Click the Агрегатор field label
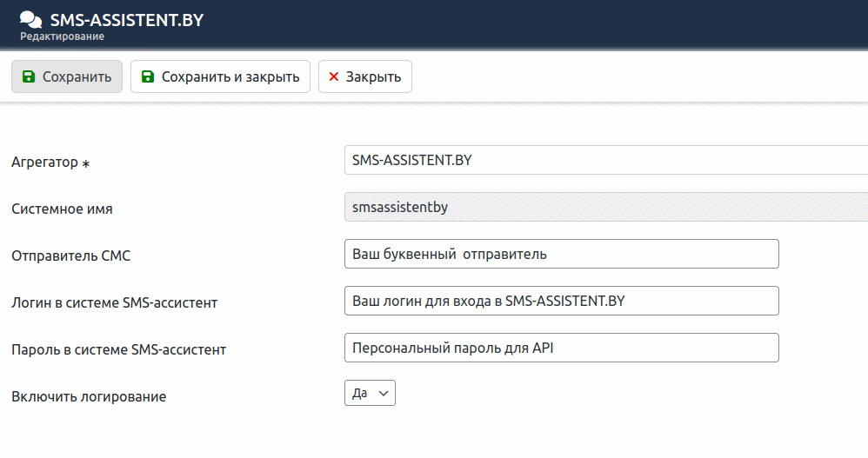 coord(45,162)
